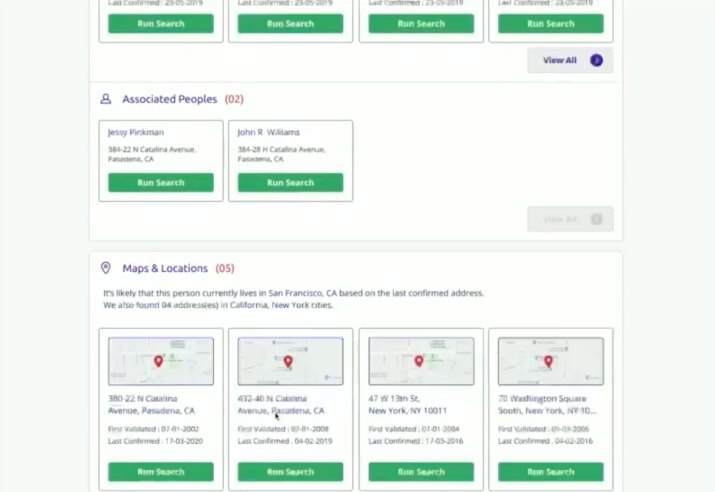Click red map pin on the 380-22 N Catalina map

pyautogui.click(x=158, y=362)
